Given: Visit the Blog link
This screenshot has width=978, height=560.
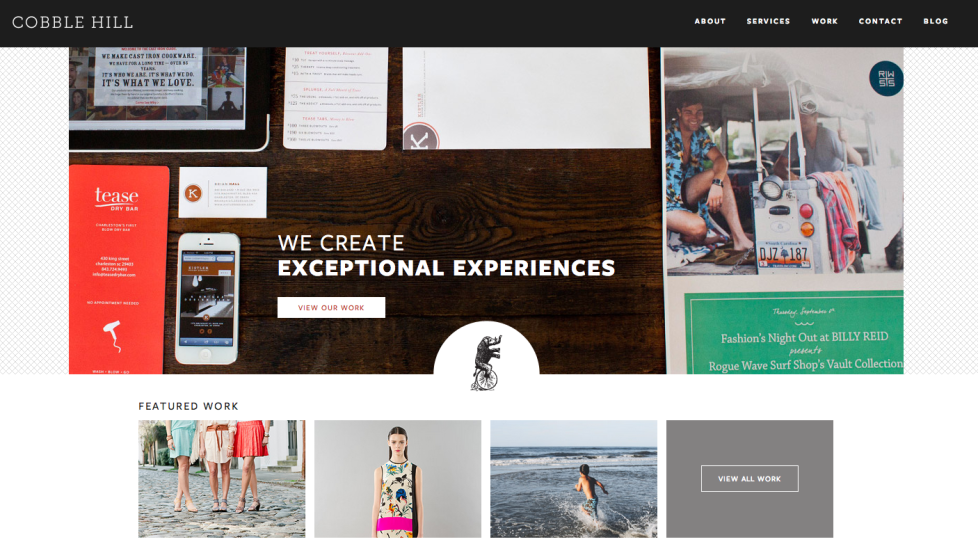Looking at the screenshot, I should pos(936,21).
